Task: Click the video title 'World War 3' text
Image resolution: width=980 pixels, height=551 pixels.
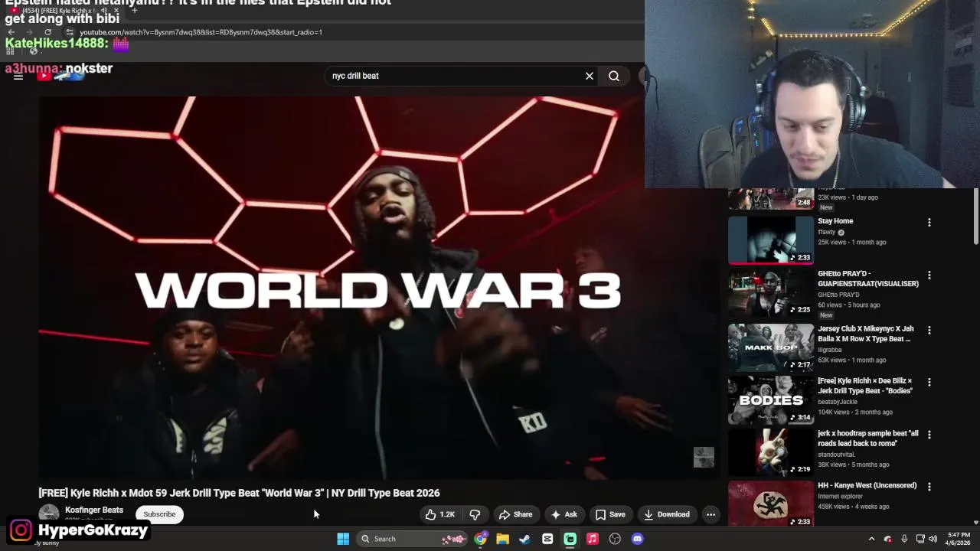Action: coord(239,493)
